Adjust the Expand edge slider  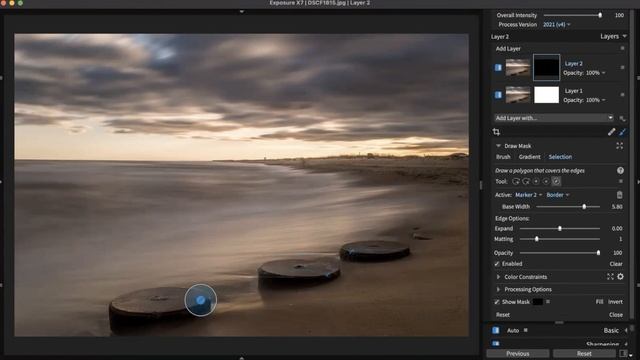(x=560, y=229)
